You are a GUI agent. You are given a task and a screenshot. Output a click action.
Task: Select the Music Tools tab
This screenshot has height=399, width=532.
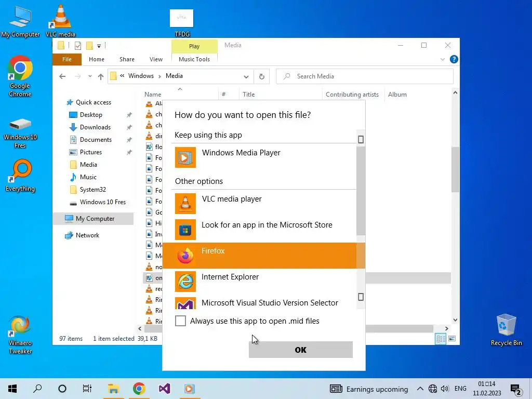point(194,59)
